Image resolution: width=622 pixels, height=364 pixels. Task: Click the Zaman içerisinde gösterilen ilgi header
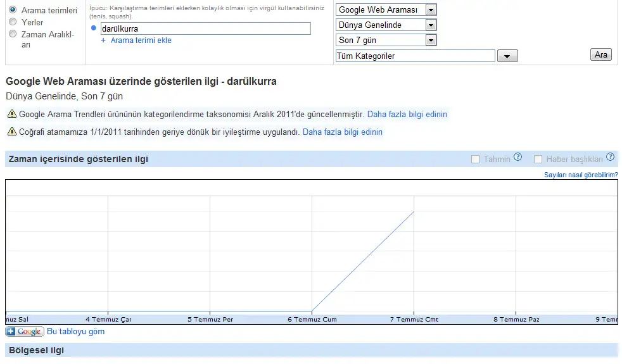(78, 159)
